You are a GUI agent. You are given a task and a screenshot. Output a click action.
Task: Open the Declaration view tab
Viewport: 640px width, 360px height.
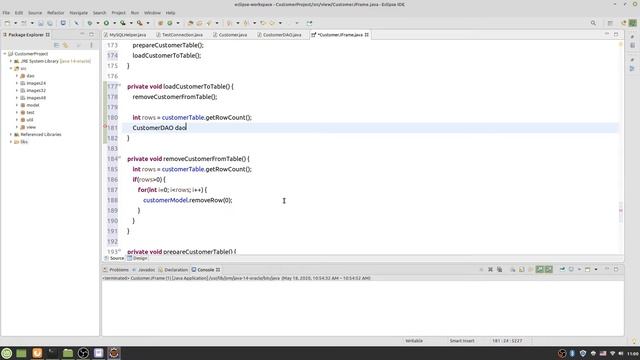point(173,270)
